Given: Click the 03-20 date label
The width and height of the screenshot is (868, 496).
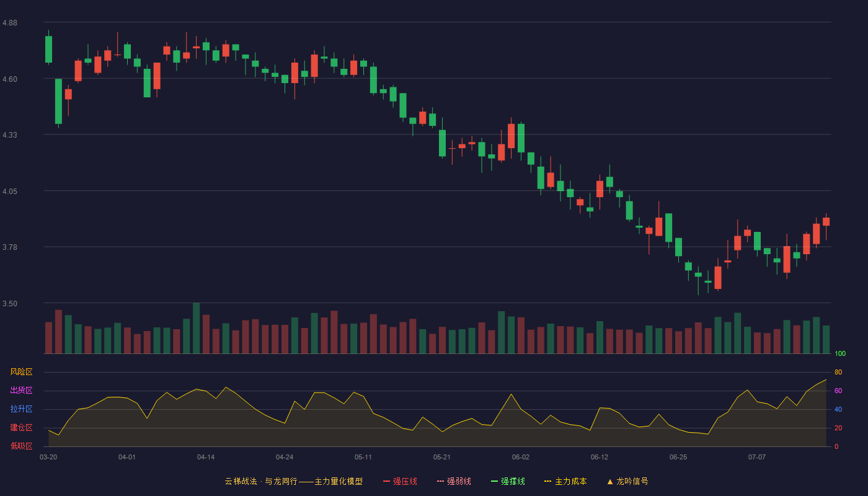Looking at the screenshot, I should click(48, 457).
